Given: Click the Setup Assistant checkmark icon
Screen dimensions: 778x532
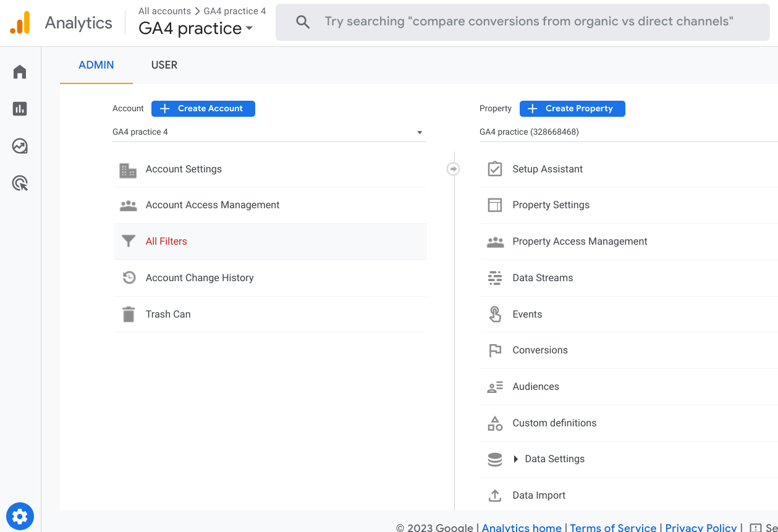Looking at the screenshot, I should pos(495,169).
